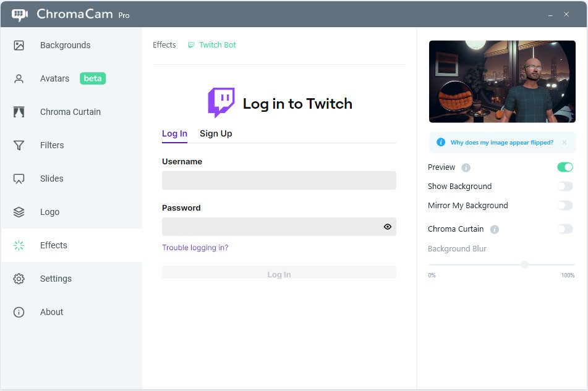
Task: Dismiss the flipped image notification
Action: click(x=564, y=142)
